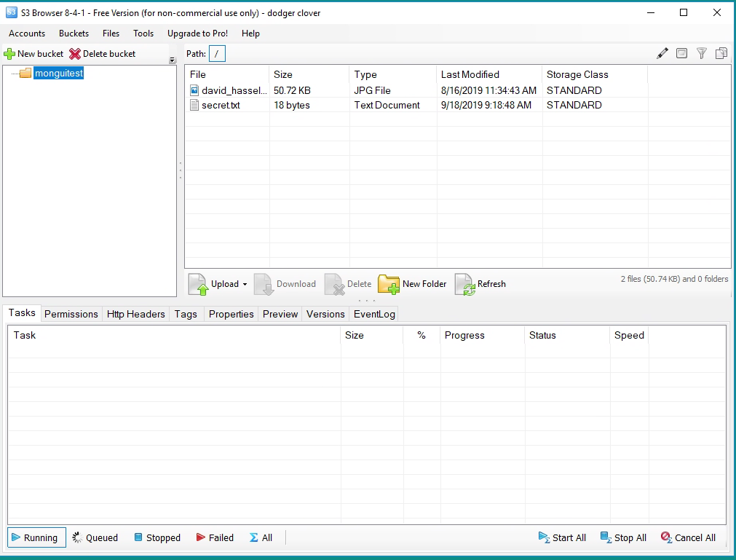The image size is (736, 560).
Task: Click the Delete file button
Action: [x=348, y=284]
